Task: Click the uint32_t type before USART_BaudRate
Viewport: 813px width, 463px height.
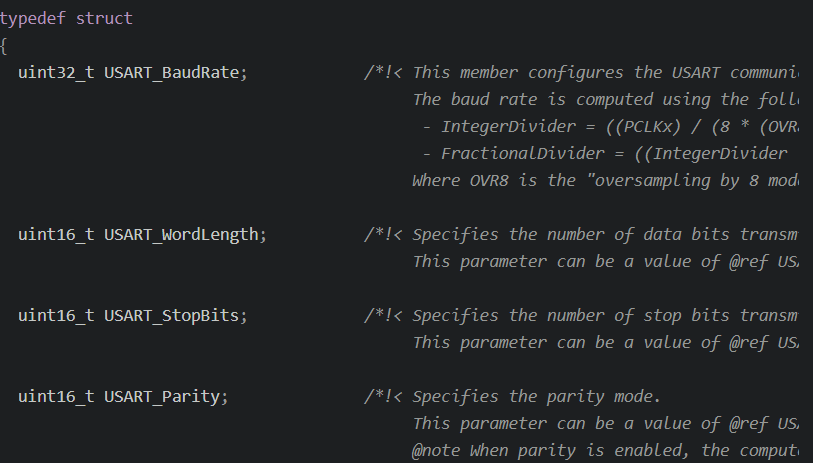Action: click(x=57, y=73)
